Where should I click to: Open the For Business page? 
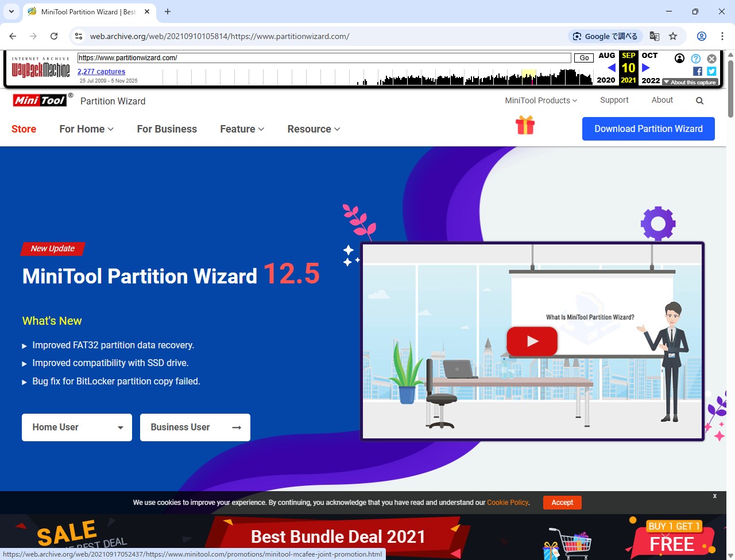[167, 129]
